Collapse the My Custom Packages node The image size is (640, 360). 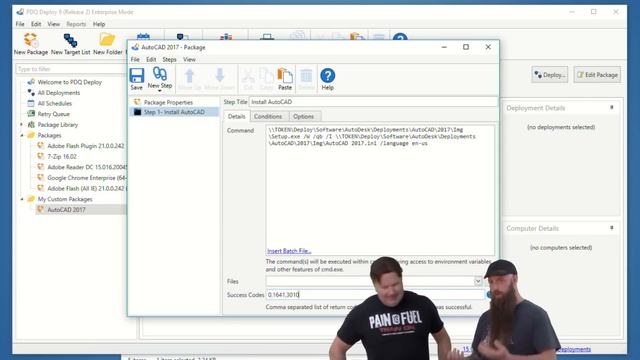(x=22, y=199)
